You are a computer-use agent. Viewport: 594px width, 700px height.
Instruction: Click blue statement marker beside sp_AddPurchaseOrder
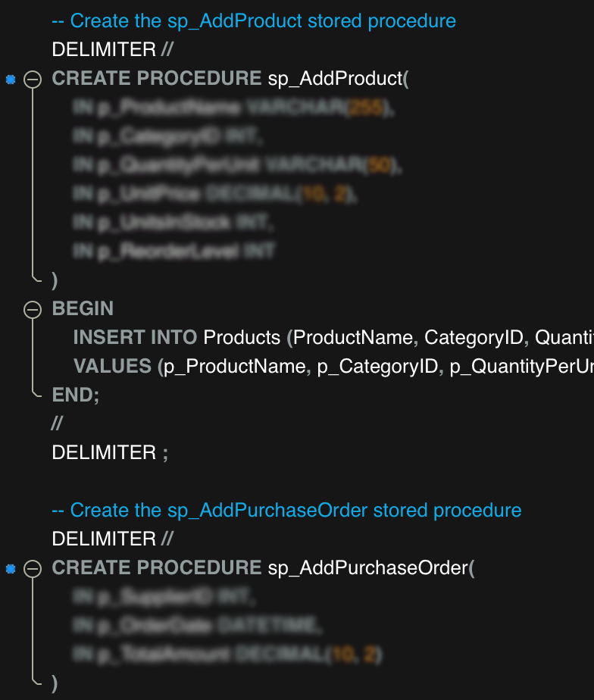click(x=11, y=569)
